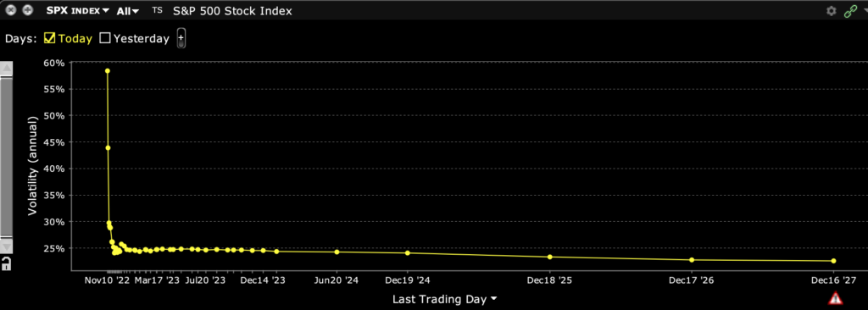Click the Volatility (annual) axis title
Image resolution: width=868 pixels, height=310 pixels.
click(x=33, y=165)
